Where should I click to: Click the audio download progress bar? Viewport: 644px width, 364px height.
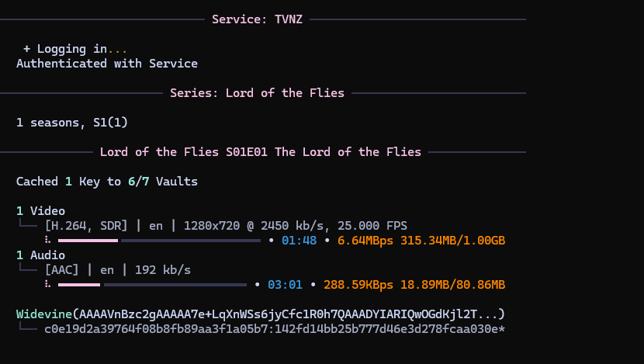click(152, 285)
